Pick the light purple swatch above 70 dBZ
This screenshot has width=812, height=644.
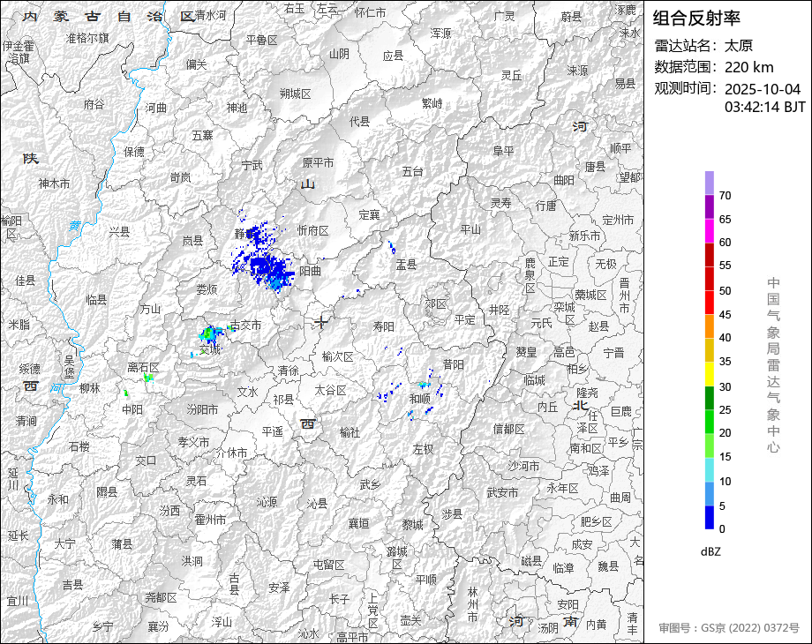coord(709,183)
